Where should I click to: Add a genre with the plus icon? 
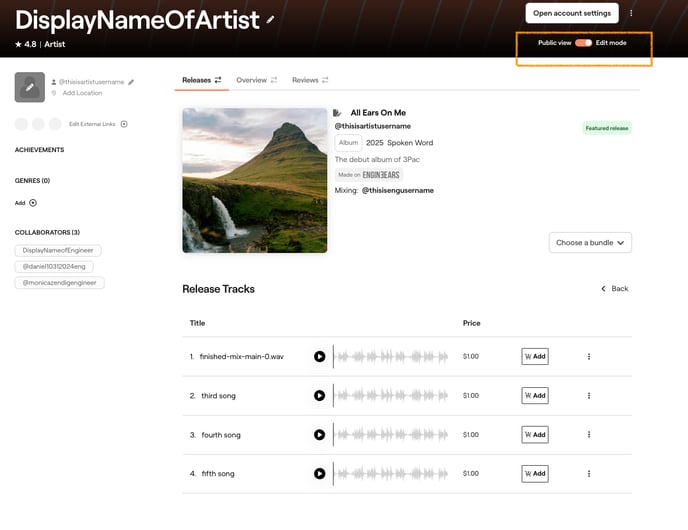[x=33, y=202]
